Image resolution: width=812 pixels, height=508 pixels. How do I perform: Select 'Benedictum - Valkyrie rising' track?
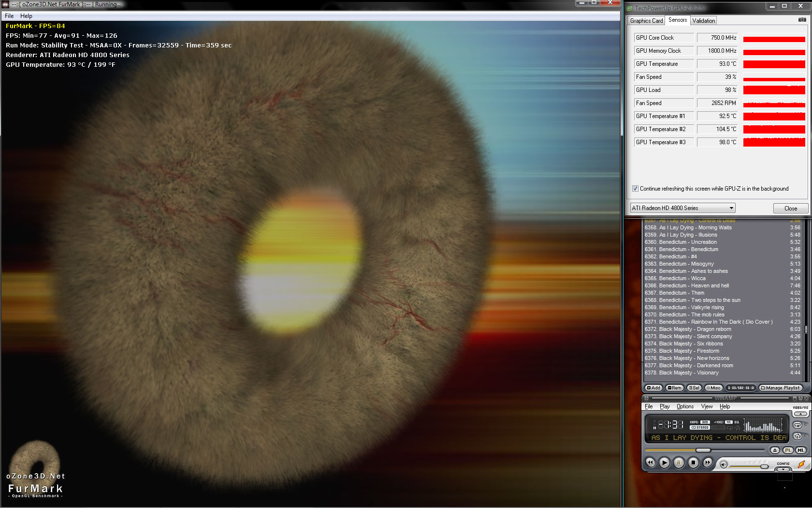(x=722, y=307)
